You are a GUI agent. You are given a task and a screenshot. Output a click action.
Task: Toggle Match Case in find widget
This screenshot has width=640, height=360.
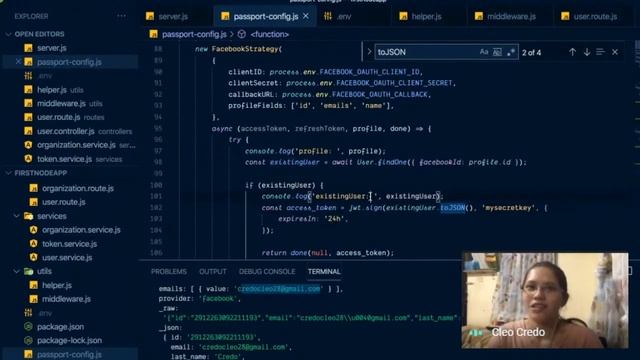(x=484, y=52)
